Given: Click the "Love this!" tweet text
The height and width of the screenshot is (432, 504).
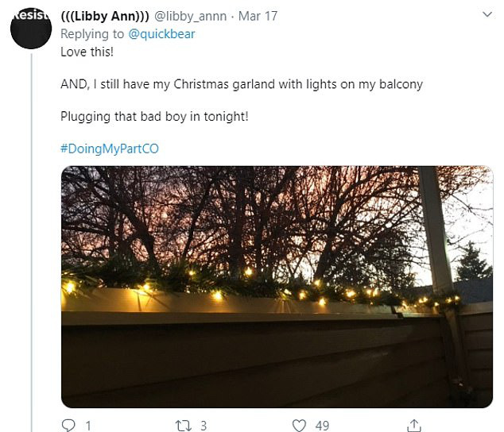Looking at the screenshot, I should (88, 51).
